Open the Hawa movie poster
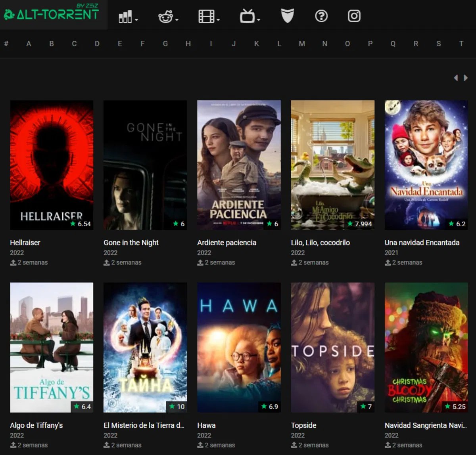The image size is (476, 455). pos(239,348)
